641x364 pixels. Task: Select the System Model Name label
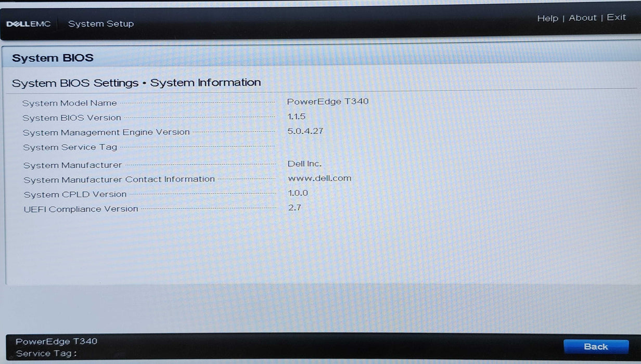[x=70, y=103]
